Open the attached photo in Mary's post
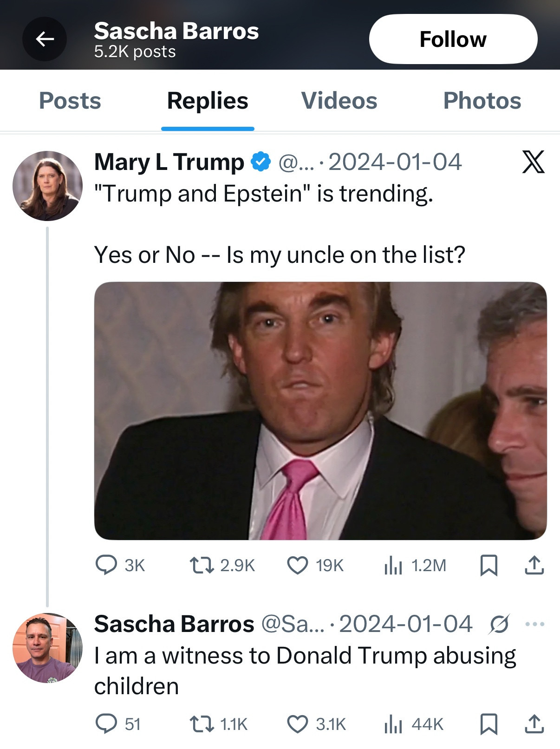The width and height of the screenshot is (560, 749). 320,410
